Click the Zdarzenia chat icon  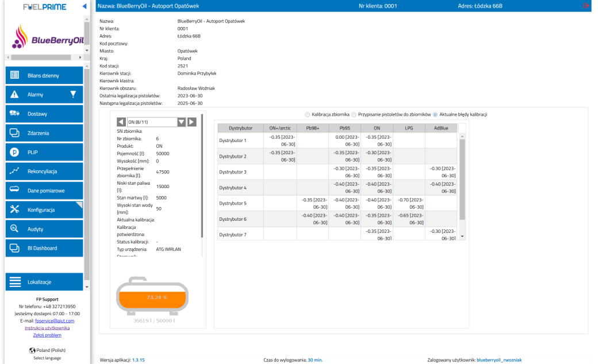pos(14,133)
